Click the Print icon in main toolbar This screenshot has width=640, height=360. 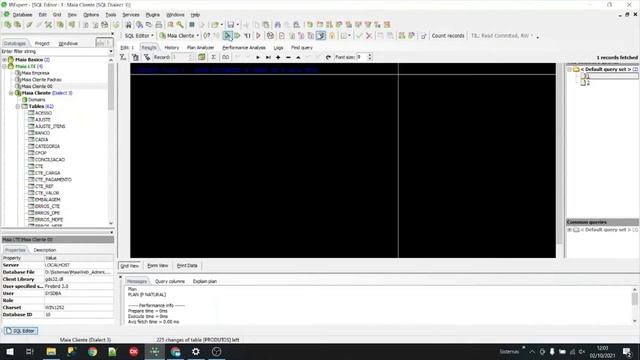(x=159, y=24)
